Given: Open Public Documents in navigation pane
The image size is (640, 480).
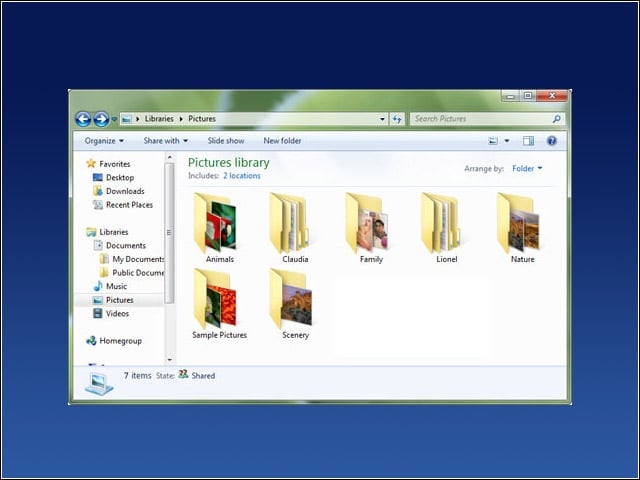Looking at the screenshot, I should pyautogui.click(x=138, y=273).
